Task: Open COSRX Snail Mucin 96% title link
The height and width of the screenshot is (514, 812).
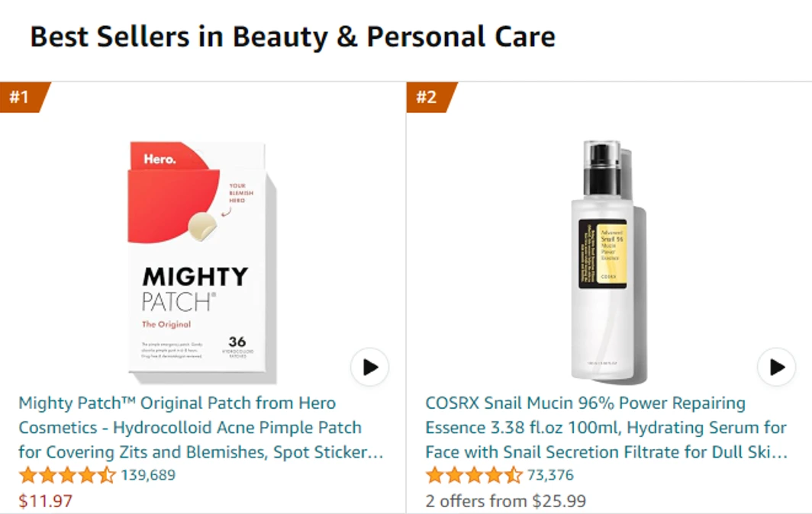Action: (607, 427)
